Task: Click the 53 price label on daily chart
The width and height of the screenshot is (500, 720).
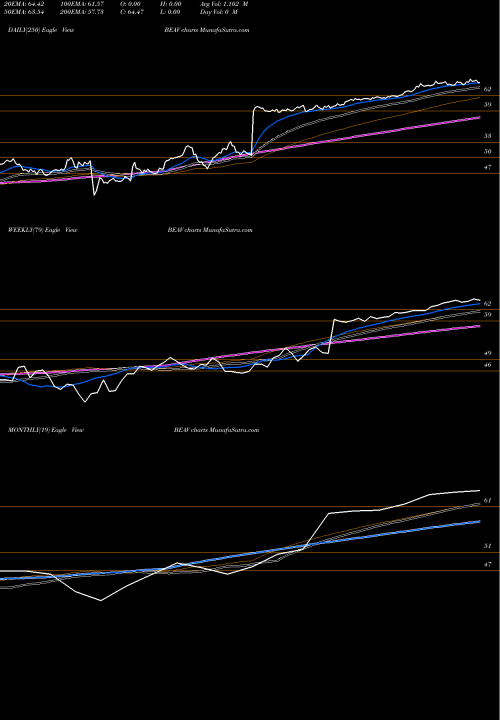Action: (x=488, y=136)
